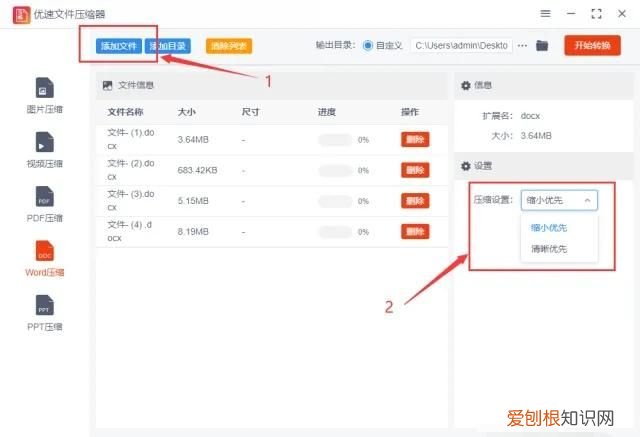The height and width of the screenshot is (437, 640).
Task: Click progress bar of the 3.64MB file
Action: coord(335,140)
